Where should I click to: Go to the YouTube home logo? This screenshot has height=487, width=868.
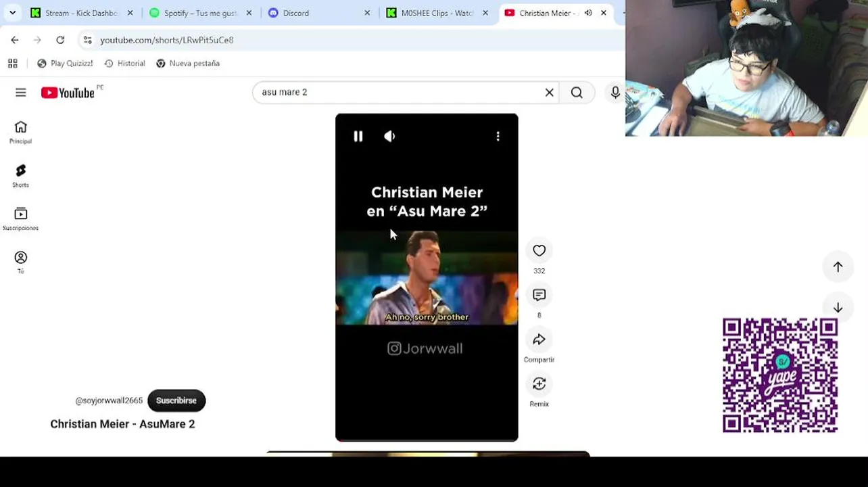68,93
